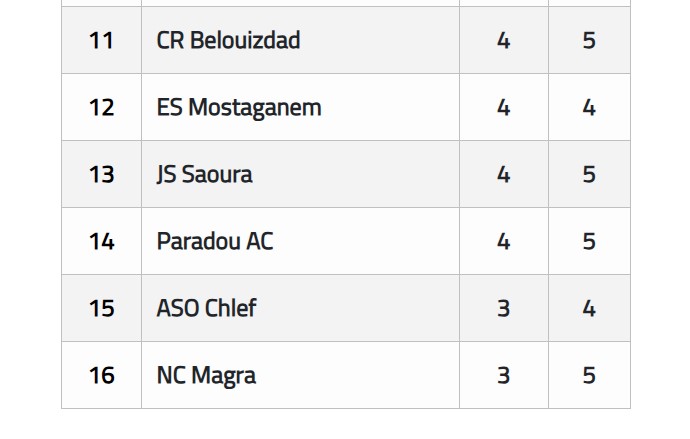Open the JS Saoura team entry
690x439 pixels.
click(205, 174)
